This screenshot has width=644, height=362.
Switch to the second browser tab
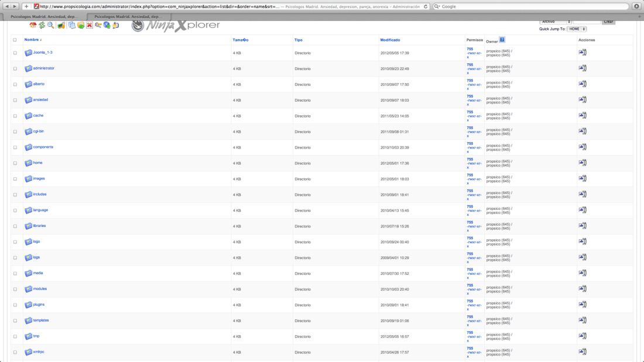coord(128,16)
